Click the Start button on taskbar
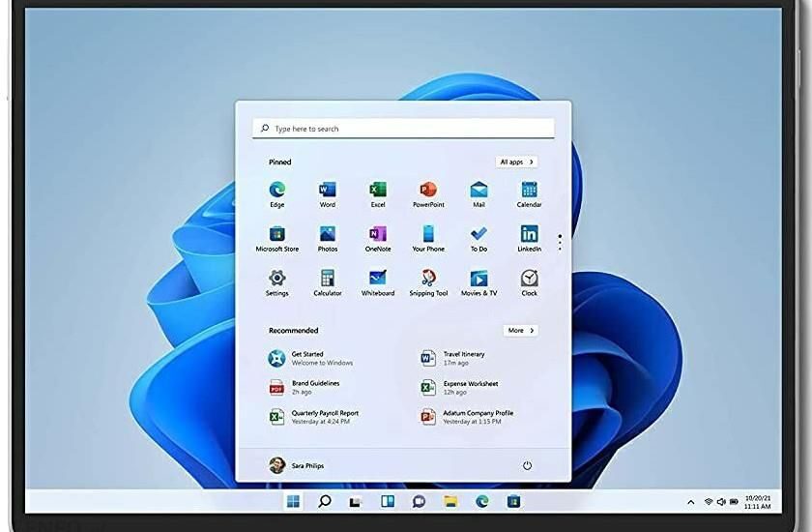The width and height of the screenshot is (812, 532). click(293, 501)
